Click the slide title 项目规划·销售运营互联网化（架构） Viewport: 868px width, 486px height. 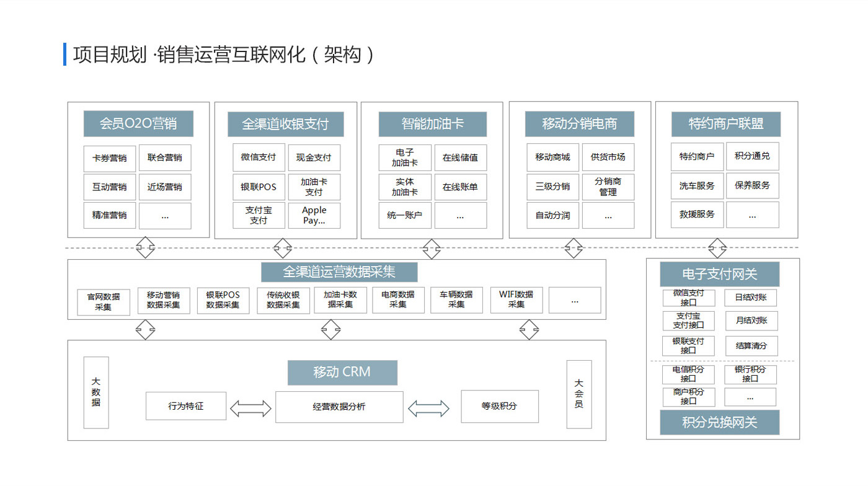pos(224,55)
